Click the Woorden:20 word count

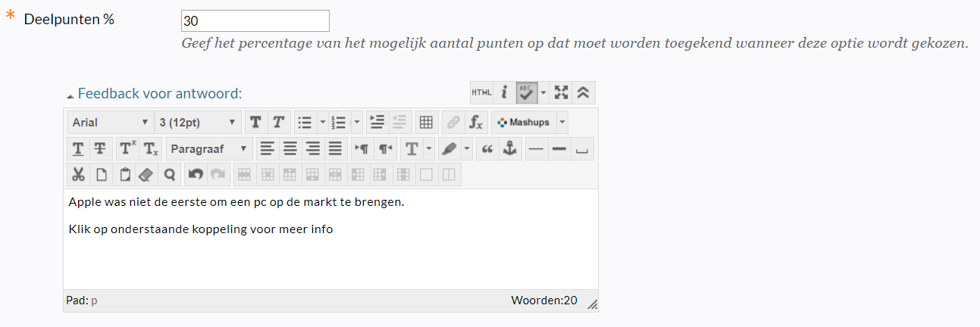click(544, 301)
